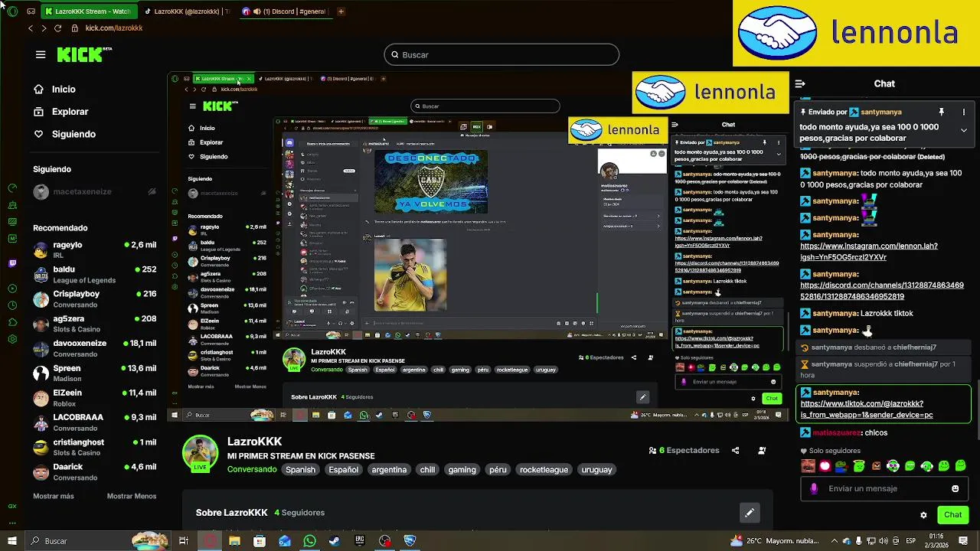This screenshot has width=980, height=551.
Task: Switch to LazroKKK Stream Kick tab
Action: click(x=88, y=11)
